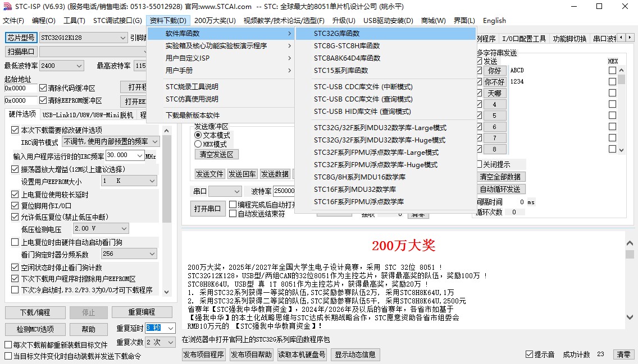Open the English menu
Viewport: 638px width, 364px height.
494,21
